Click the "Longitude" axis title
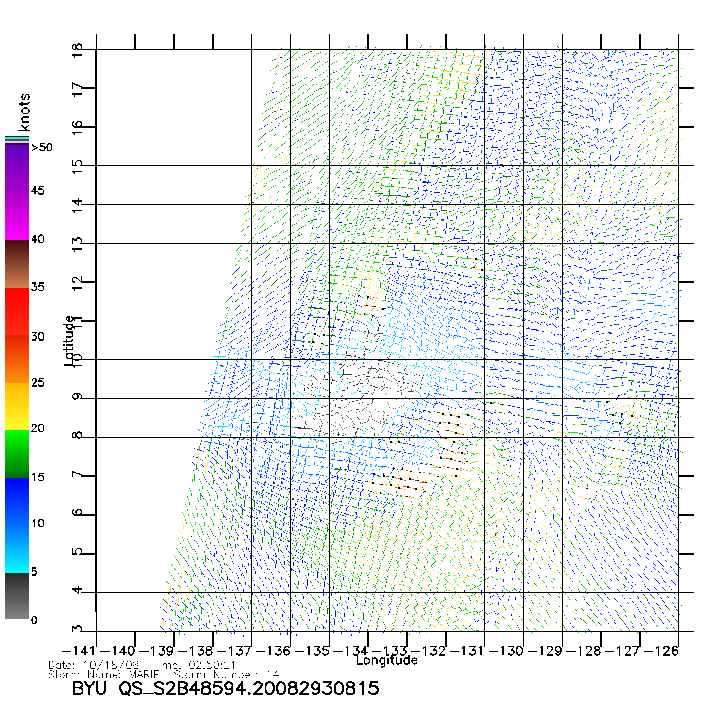The width and height of the screenshot is (728, 718). pyautogui.click(x=386, y=660)
